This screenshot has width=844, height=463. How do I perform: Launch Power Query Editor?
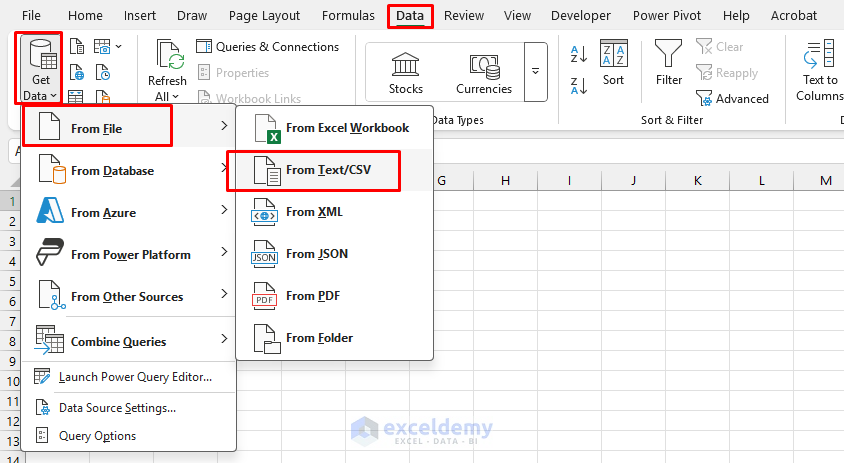pos(128,377)
